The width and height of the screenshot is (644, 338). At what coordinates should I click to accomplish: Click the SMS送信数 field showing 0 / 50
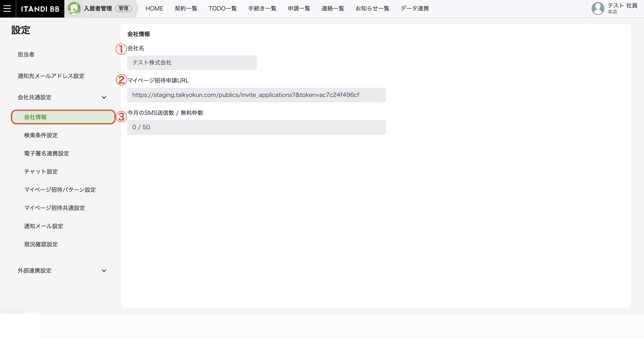click(256, 127)
